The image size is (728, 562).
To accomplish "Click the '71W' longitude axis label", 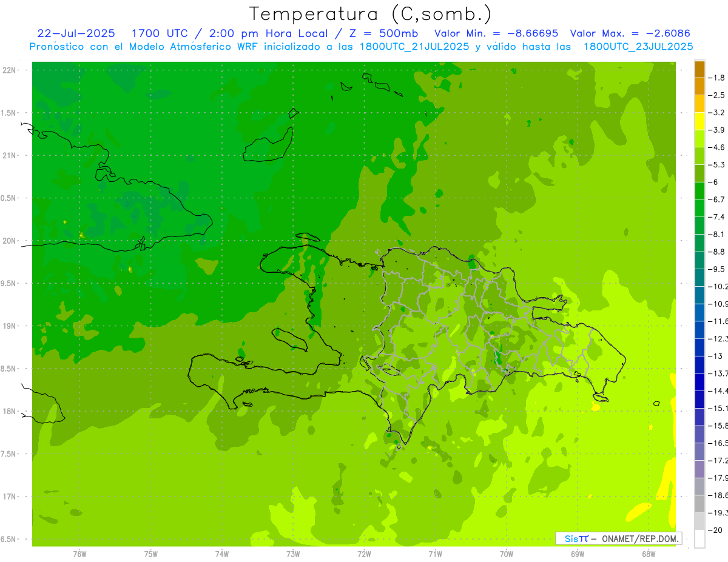I will pyautogui.click(x=435, y=554).
